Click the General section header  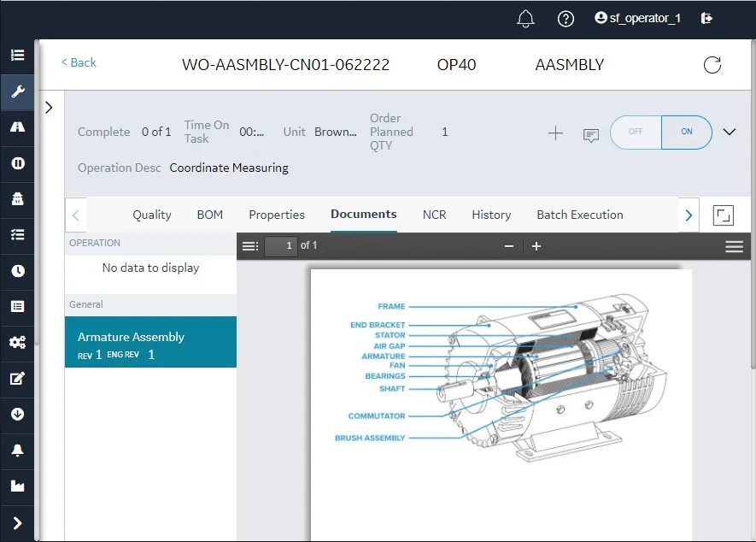click(150, 304)
